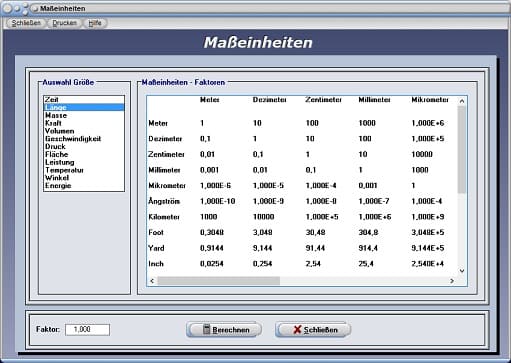The image size is (511, 363).
Task: Click the Dezimeter column header
Action: (269, 100)
